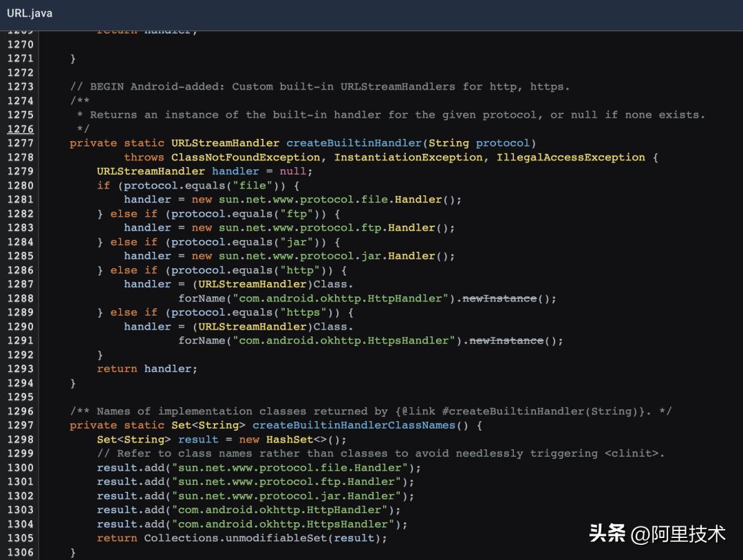Click line number 1277 in the gutter
This screenshot has width=743, height=560.
20,143
